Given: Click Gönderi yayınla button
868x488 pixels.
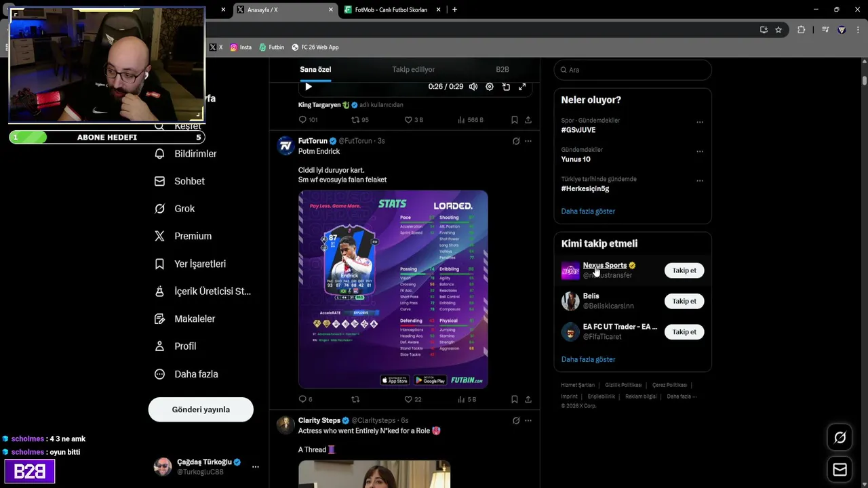Looking at the screenshot, I should click(x=201, y=409).
